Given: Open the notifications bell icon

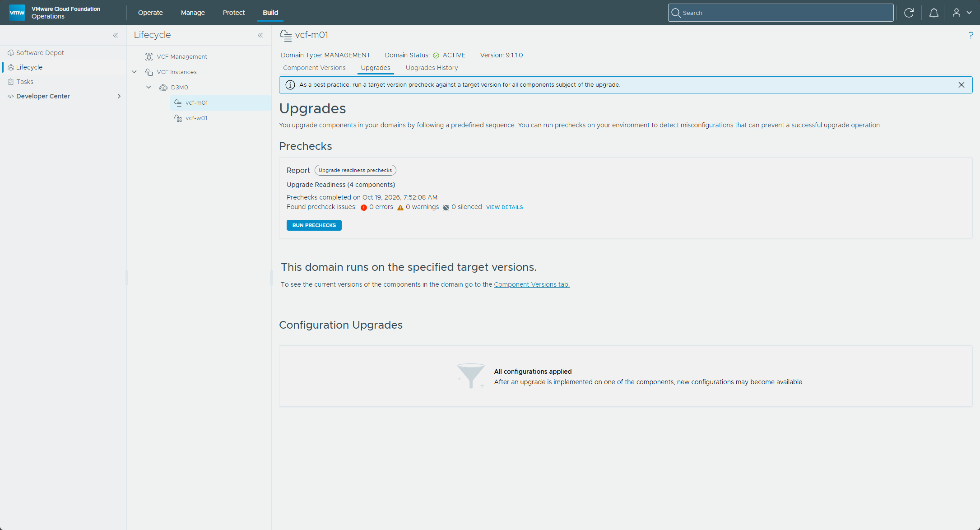Looking at the screenshot, I should point(934,13).
